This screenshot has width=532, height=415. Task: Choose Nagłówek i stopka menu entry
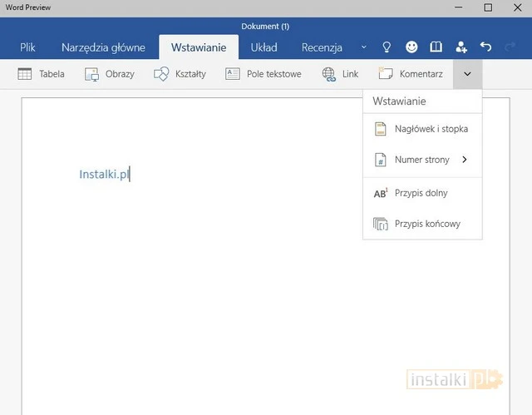click(x=422, y=129)
